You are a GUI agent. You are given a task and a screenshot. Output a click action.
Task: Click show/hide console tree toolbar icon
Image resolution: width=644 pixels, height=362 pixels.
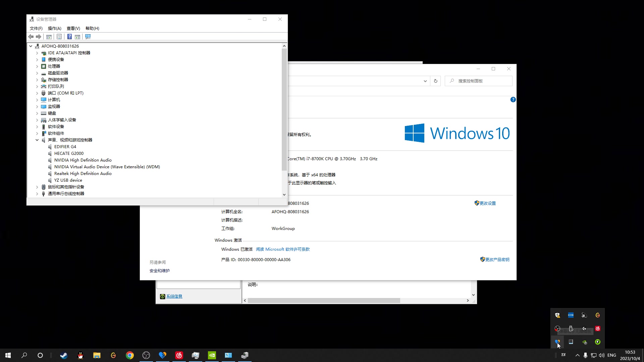[49, 37]
